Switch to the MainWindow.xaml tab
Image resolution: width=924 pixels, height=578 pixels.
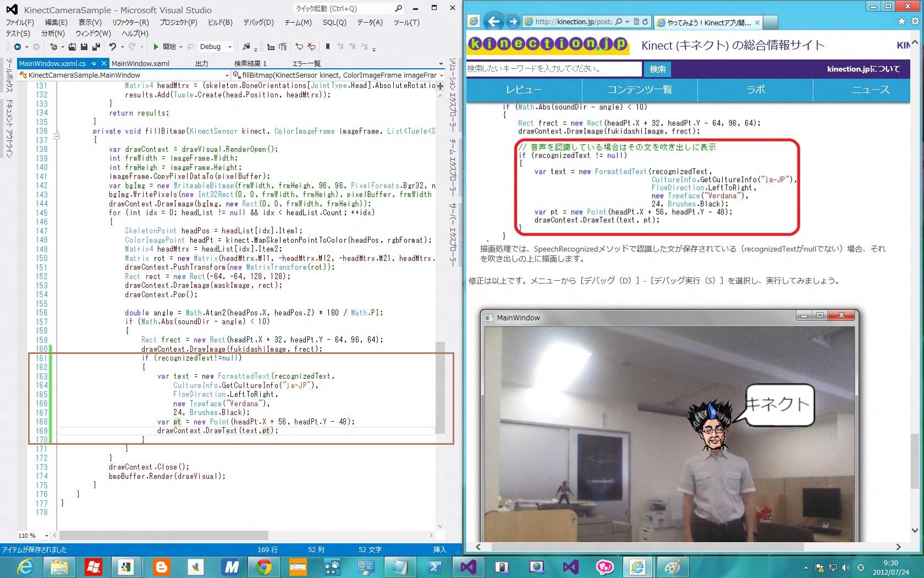140,63
